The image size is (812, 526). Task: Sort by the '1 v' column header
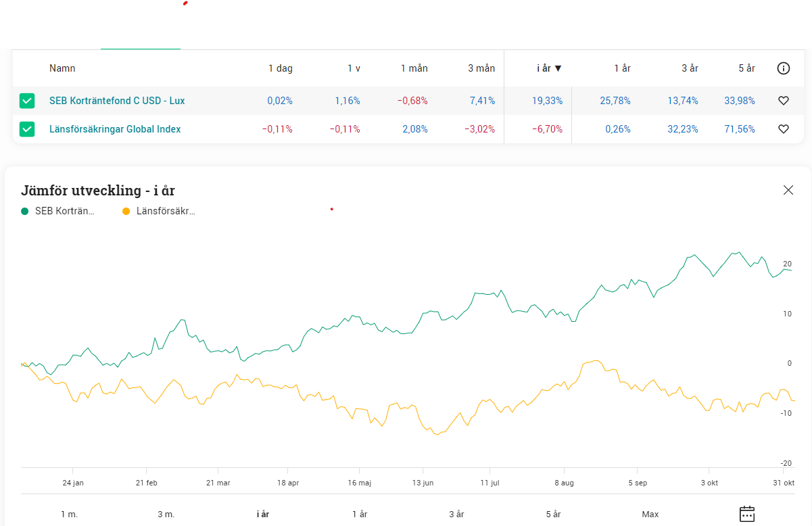[x=354, y=68]
